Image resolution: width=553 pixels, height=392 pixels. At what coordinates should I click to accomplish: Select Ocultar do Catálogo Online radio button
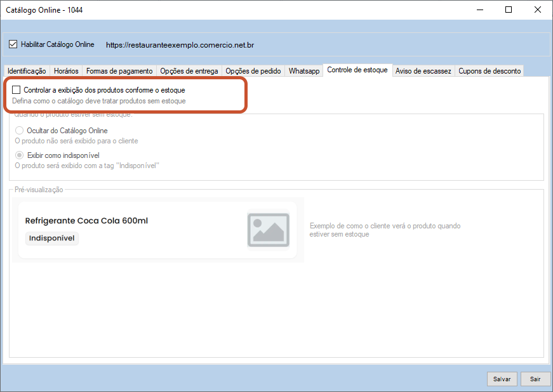click(x=19, y=130)
